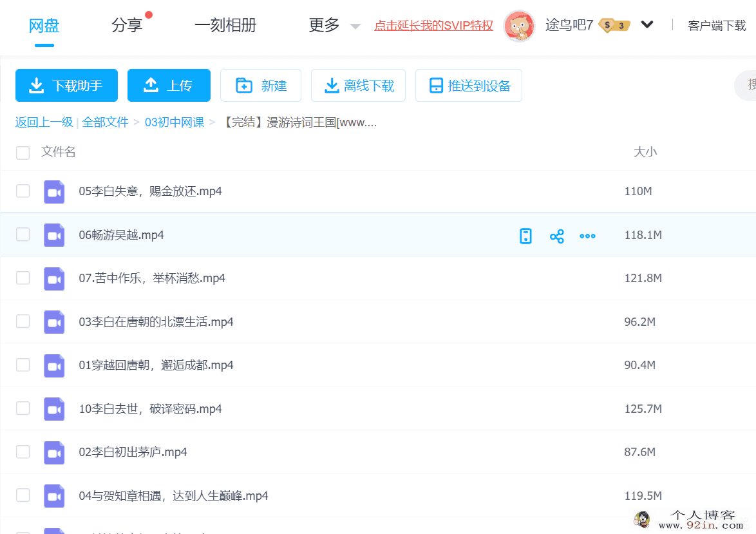Click video icon for 05李白失意，赐金放还.mp4
756x534 pixels.
(54, 191)
